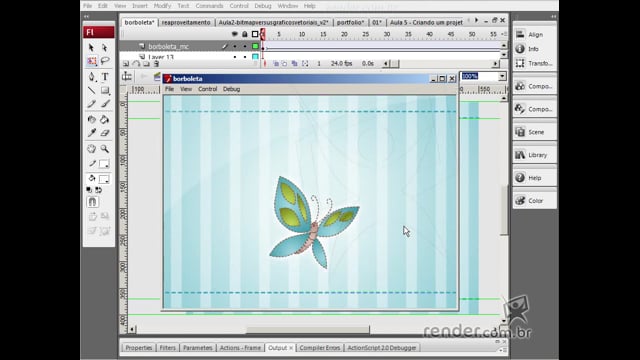Select the Paint Bucket tool
640x360 pixels.
click(x=105, y=120)
